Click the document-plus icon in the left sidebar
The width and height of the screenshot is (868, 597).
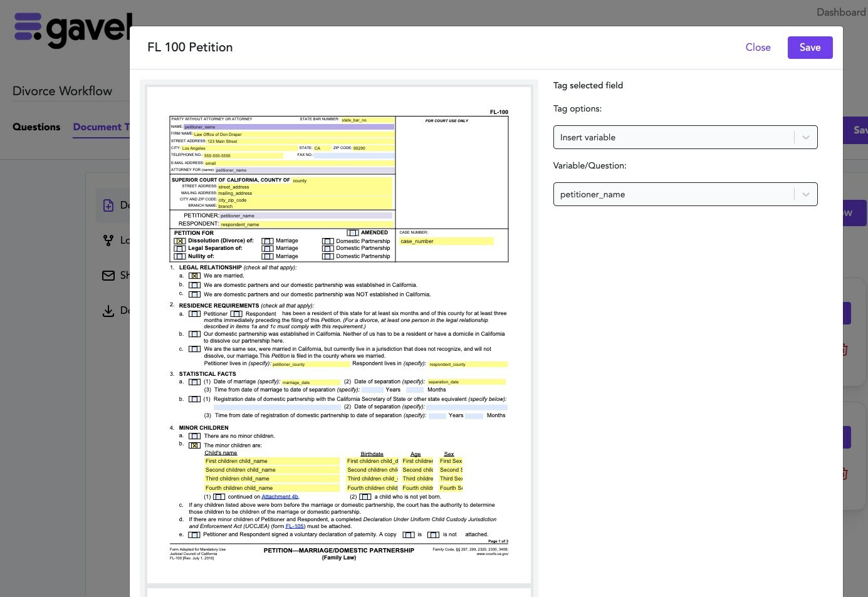click(108, 205)
